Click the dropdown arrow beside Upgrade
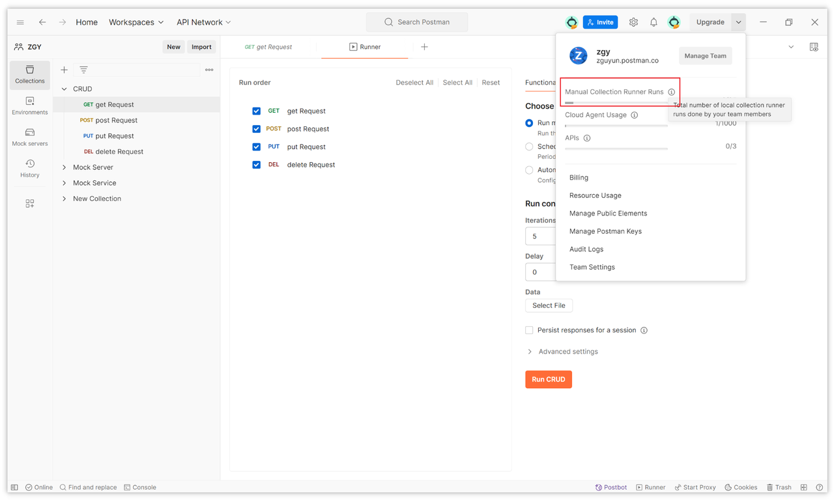Screen dimensions: 834x504 point(738,22)
